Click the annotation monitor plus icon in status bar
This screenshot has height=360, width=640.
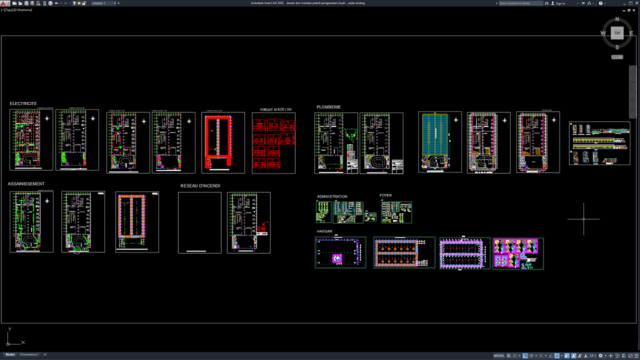click(x=611, y=356)
